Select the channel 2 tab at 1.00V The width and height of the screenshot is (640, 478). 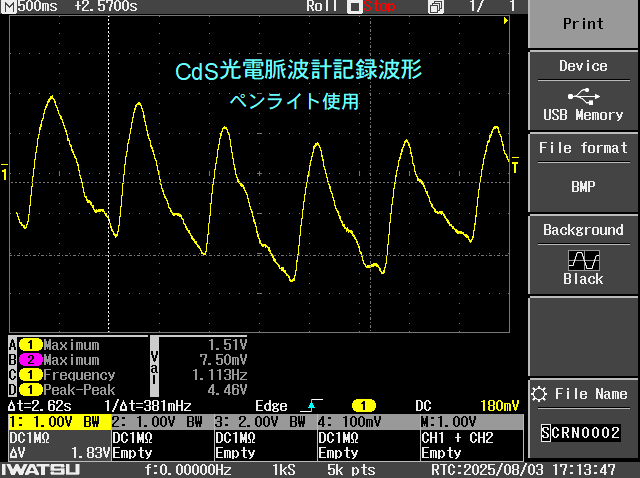(161, 422)
